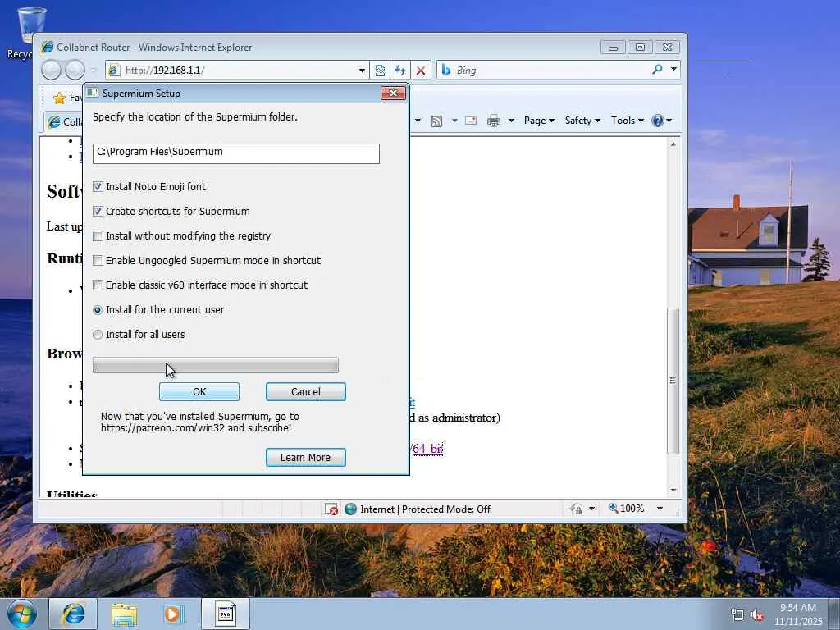Select Install for the current user
The height and width of the screenshot is (630, 840).
pyautogui.click(x=98, y=309)
